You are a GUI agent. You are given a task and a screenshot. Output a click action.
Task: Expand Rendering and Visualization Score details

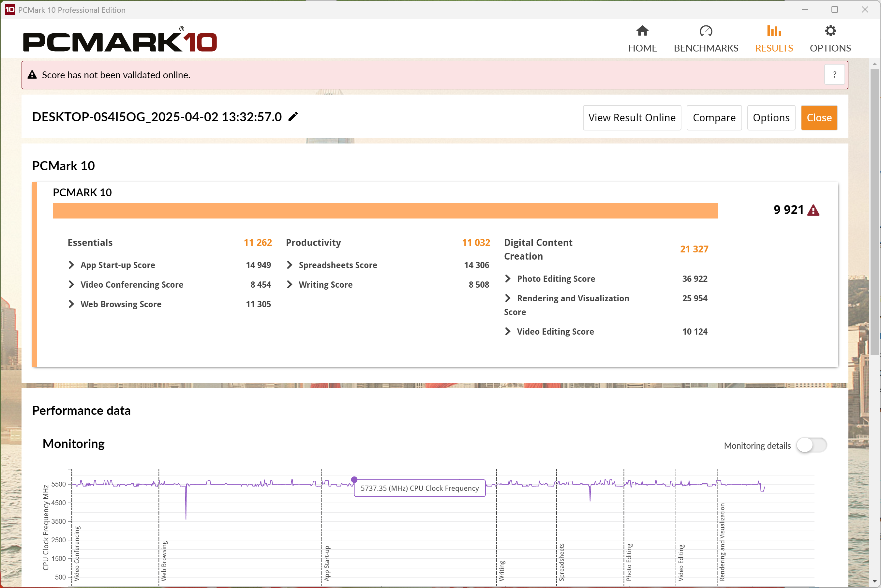point(508,298)
